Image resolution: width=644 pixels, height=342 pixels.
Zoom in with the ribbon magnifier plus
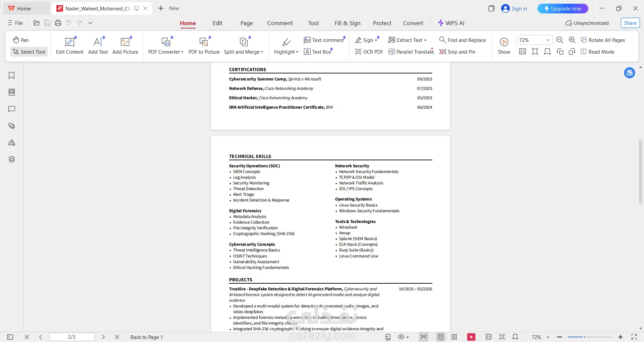572,40
